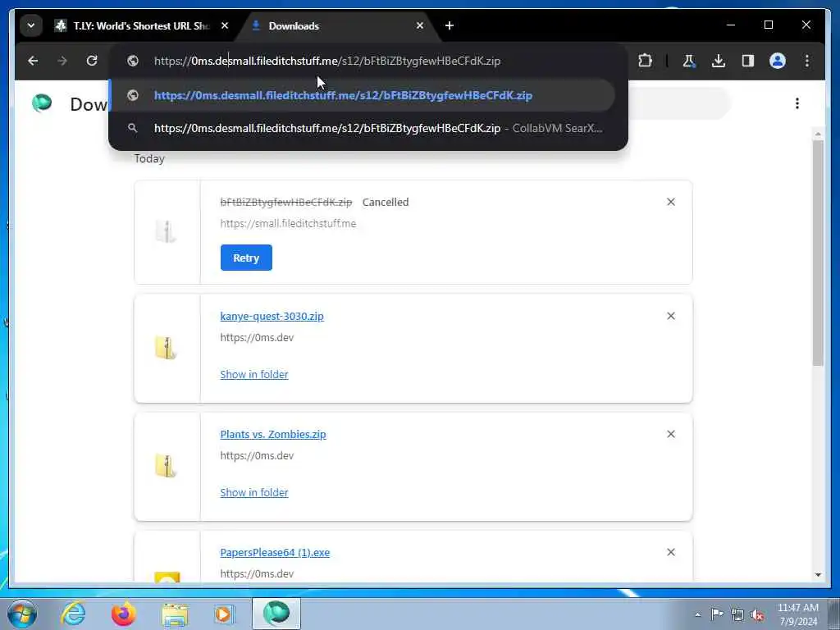Toggle the side panel icon
The height and width of the screenshot is (630, 840).
pyautogui.click(x=748, y=61)
